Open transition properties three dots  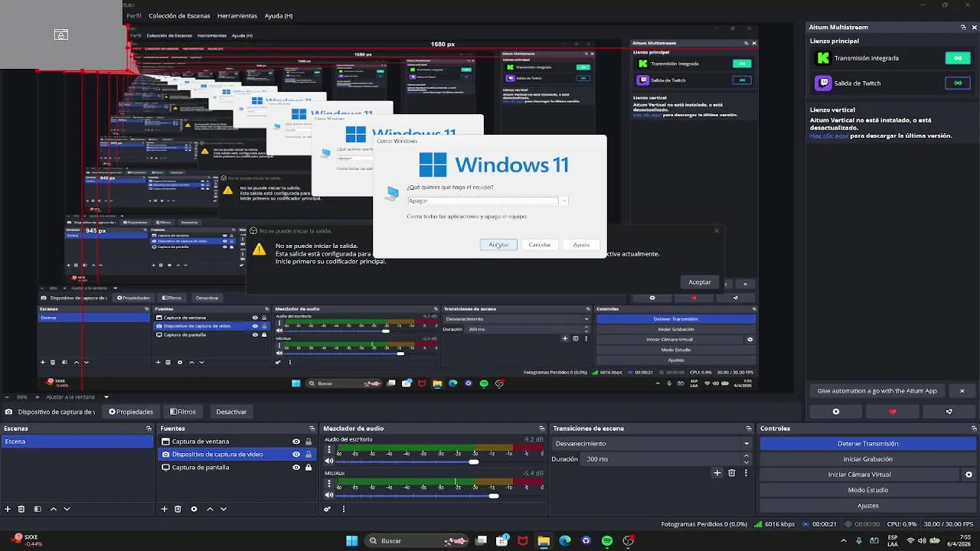[x=746, y=473]
